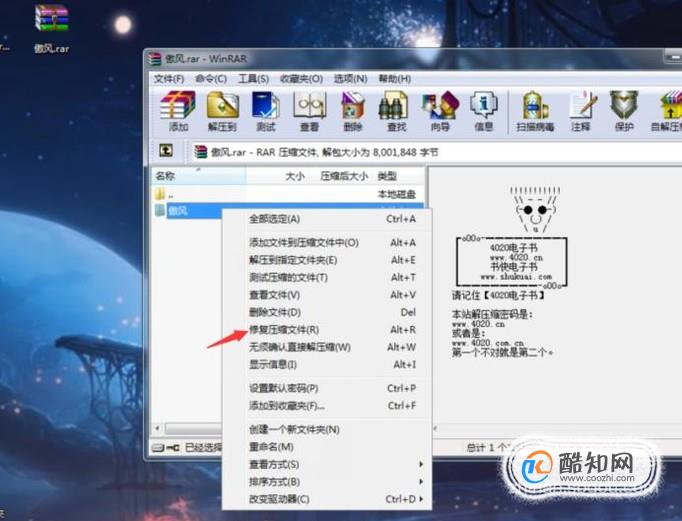Choose 解压到指定文件夹(E) in the context menu
682x521 pixels.
(x=327, y=260)
